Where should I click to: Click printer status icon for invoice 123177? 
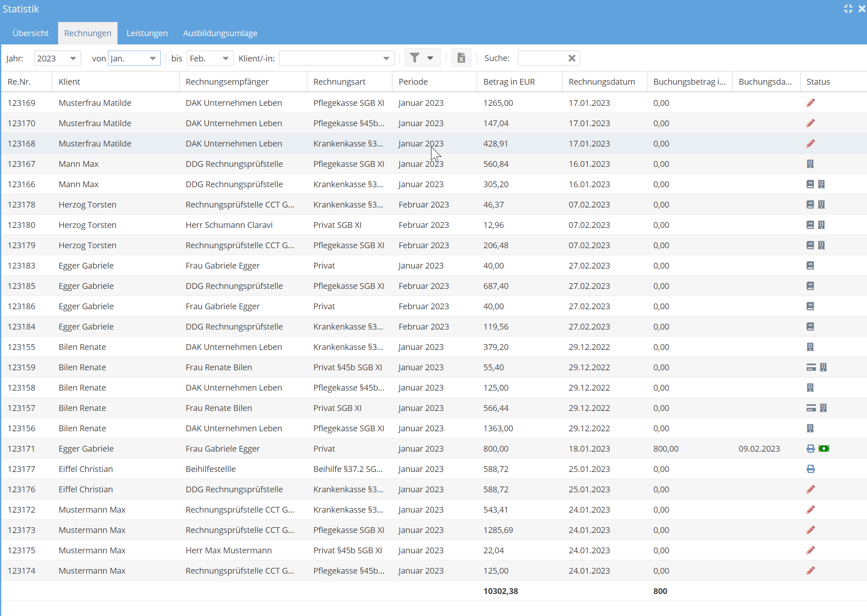[x=811, y=469]
